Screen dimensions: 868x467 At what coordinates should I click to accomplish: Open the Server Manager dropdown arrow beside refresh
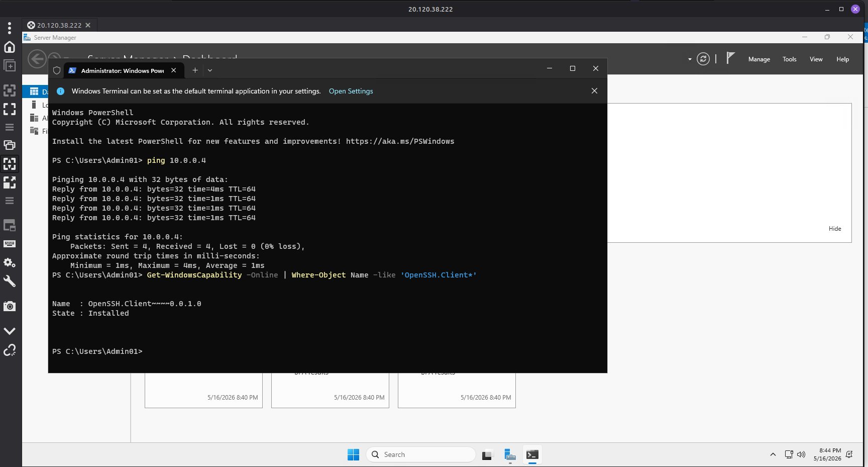pyautogui.click(x=690, y=59)
